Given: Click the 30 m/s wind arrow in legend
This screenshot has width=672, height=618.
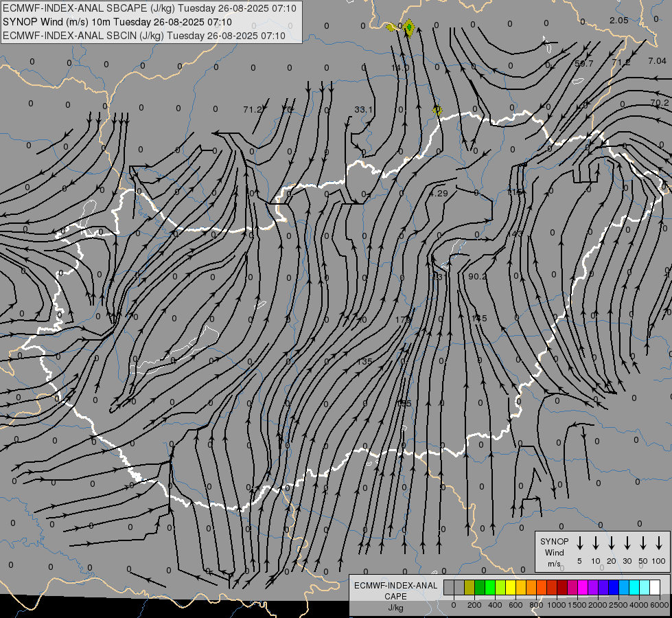Looking at the screenshot, I should (x=627, y=543).
